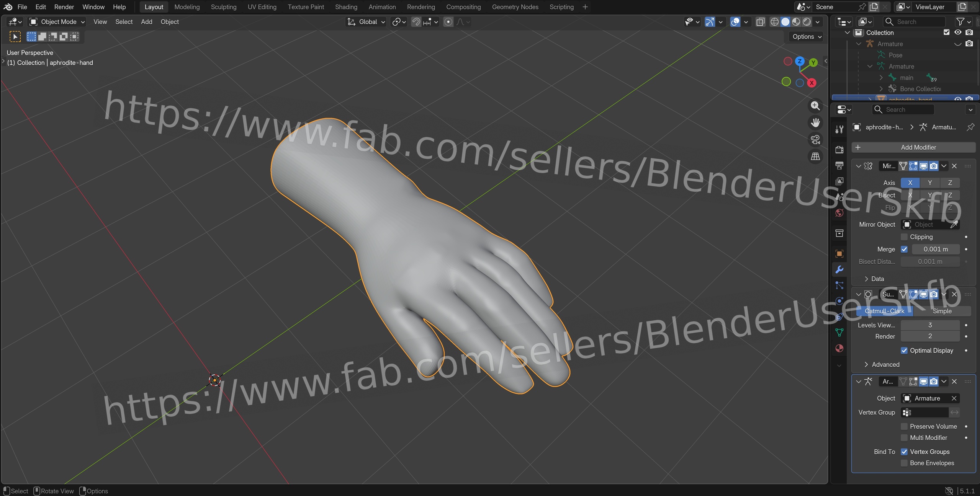Open the Object properties tab

(x=839, y=254)
